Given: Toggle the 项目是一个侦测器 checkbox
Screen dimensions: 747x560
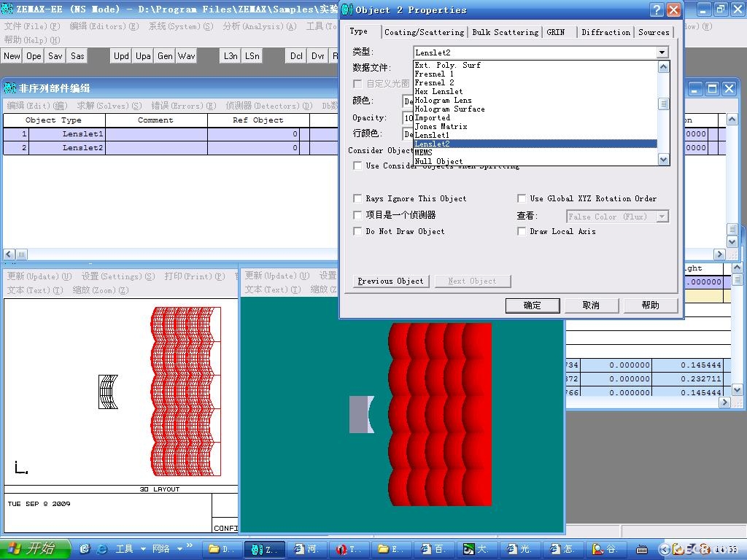Looking at the screenshot, I should point(357,215).
